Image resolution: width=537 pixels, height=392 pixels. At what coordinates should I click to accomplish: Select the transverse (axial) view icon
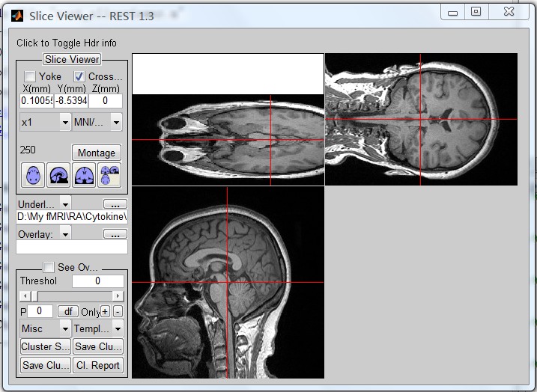(x=33, y=175)
